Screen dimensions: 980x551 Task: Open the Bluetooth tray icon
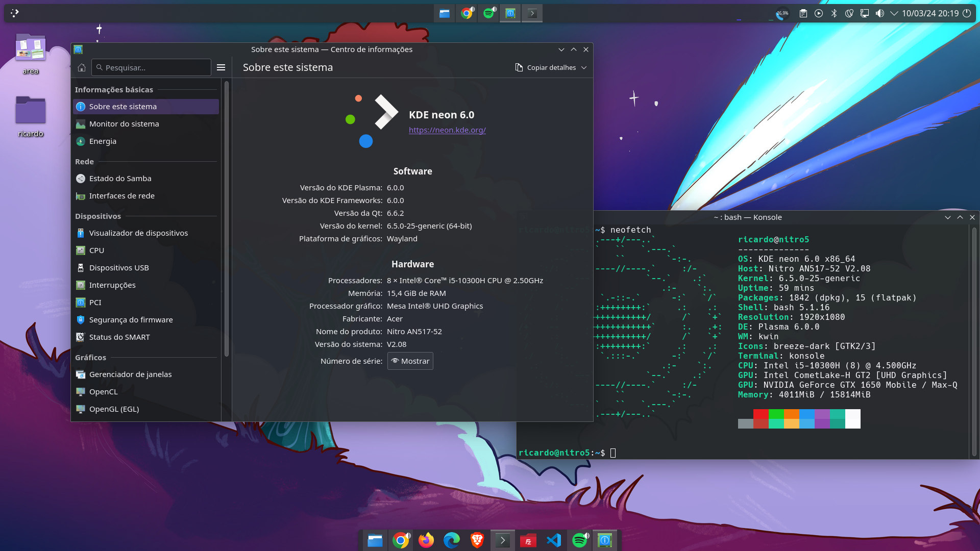tap(834, 13)
